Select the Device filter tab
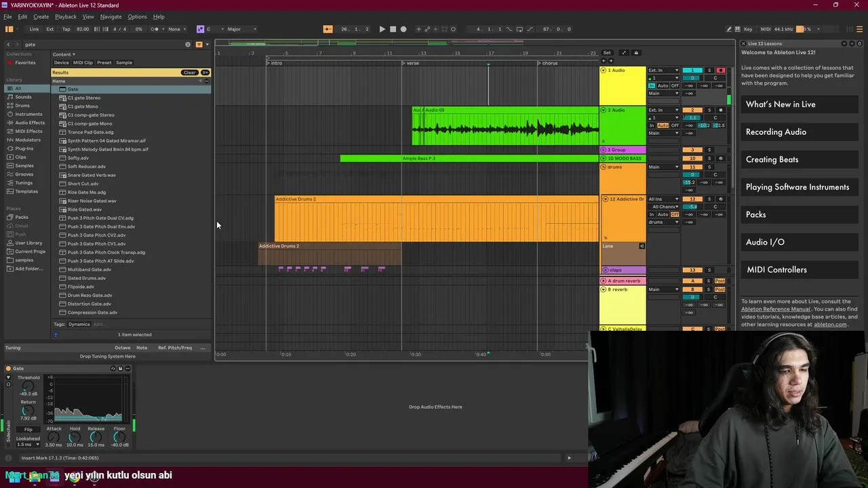Image resolution: width=868 pixels, height=488 pixels. [x=61, y=62]
